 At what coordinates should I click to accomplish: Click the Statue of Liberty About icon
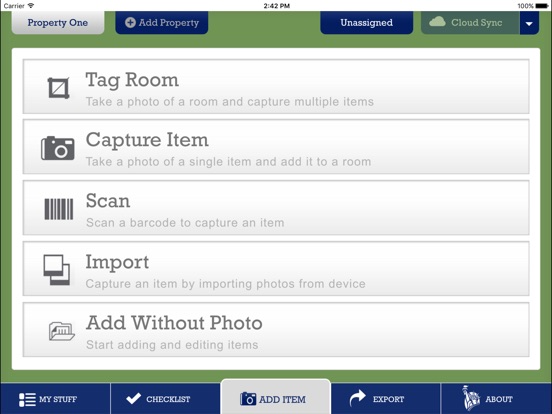point(471,398)
